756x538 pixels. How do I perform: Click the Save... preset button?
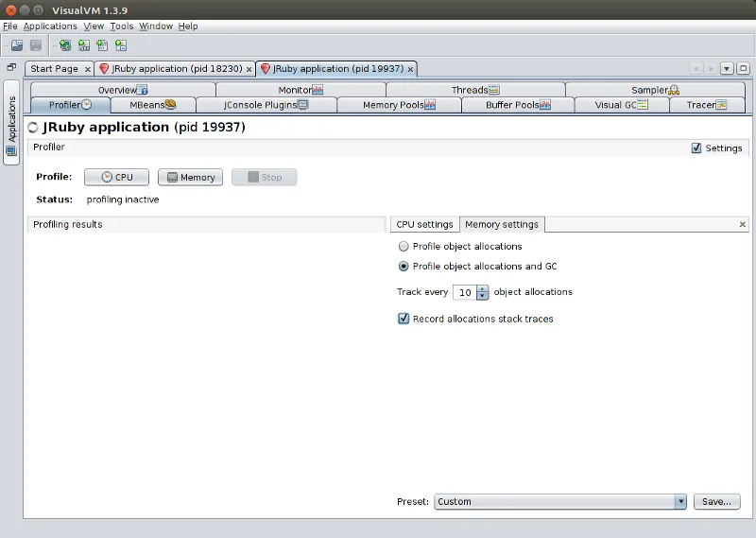pos(717,501)
